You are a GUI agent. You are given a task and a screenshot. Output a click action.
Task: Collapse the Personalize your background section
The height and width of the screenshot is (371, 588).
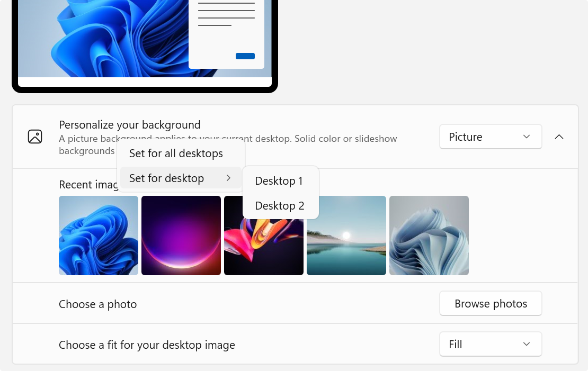(559, 137)
